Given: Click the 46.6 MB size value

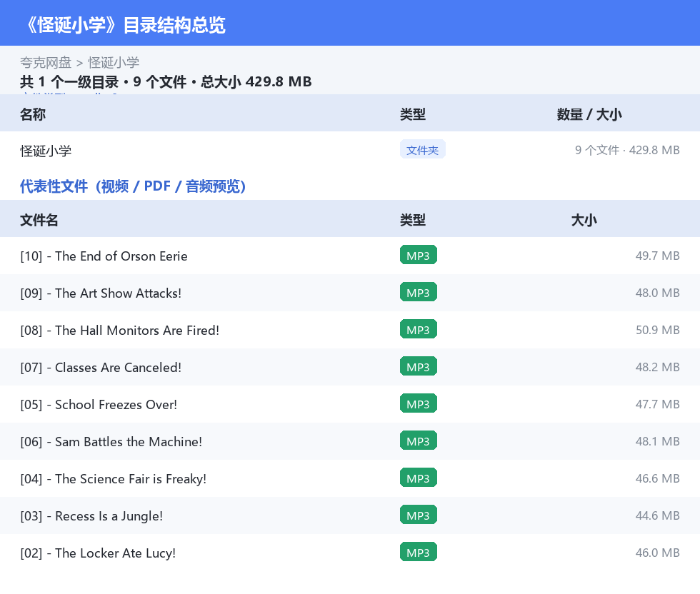Looking at the screenshot, I should click(x=657, y=478).
